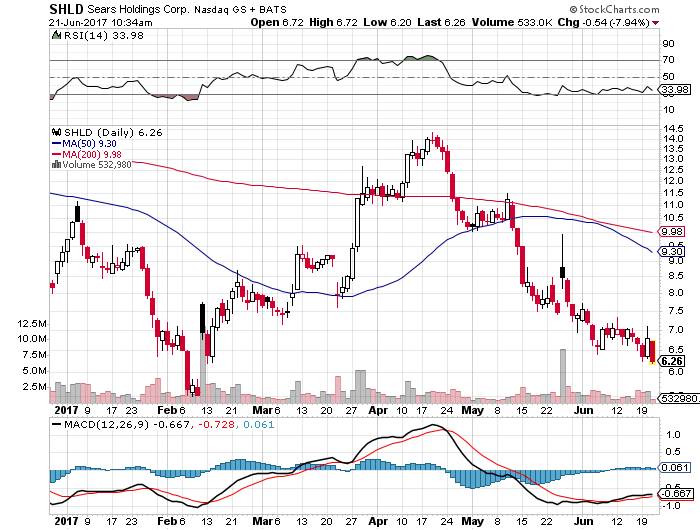This screenshot has height=530, width=700.
Task: Click Mar on the MACD panel date axis
Action: point(262,521)
